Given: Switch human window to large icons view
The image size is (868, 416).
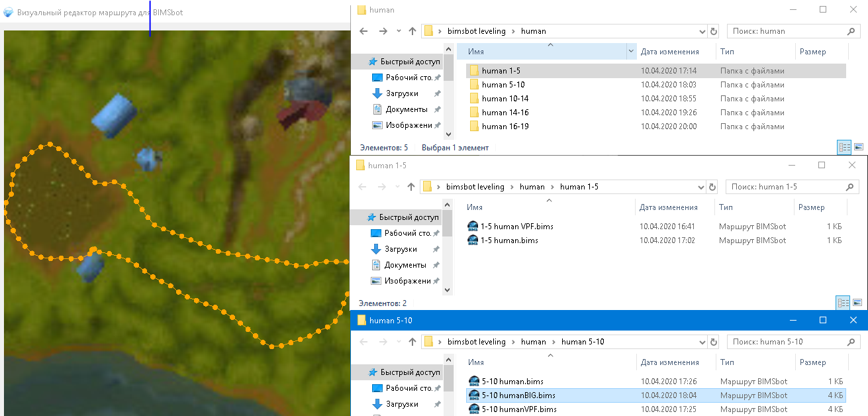Looking at the screenshot, I should click(x=859, y=147).
